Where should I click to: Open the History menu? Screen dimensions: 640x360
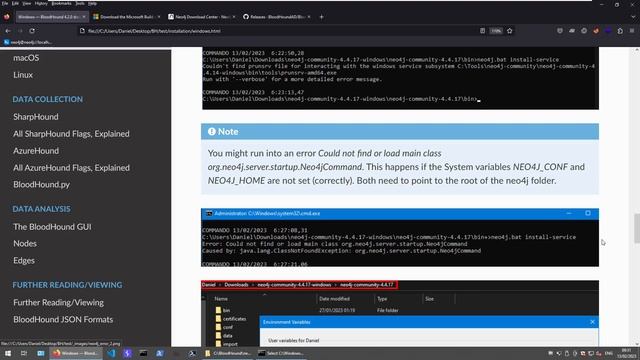click(x=41, y=3)
